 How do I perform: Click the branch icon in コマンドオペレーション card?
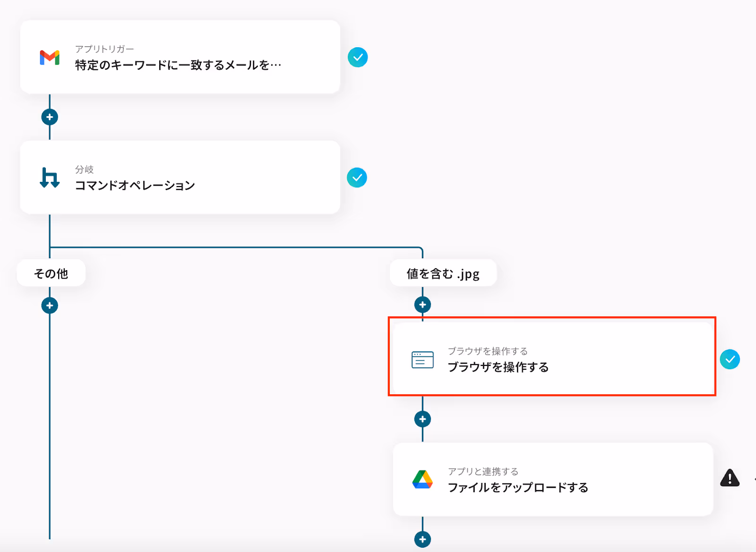tap(50, 178)
